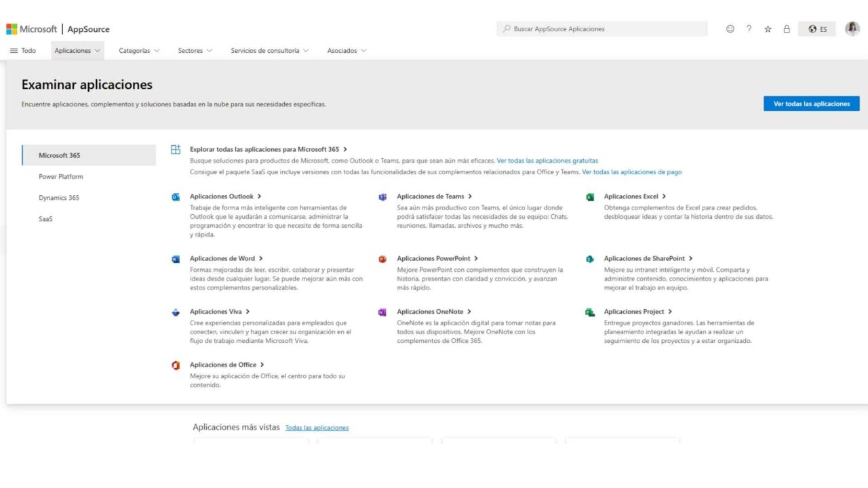This screenshot has height=488, width=868.
Task: Click the SharePoint app icon
Action: point(590,259)
